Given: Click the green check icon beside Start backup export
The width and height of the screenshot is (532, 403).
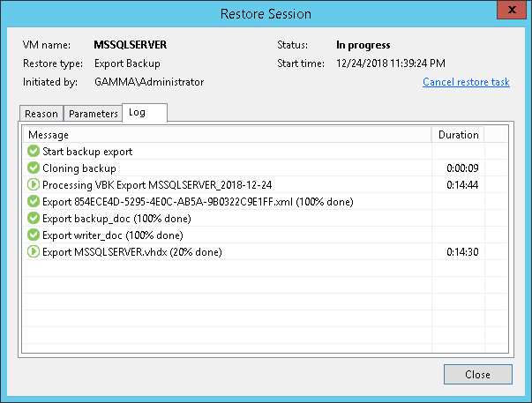Looking at the screenshot, I should coord(34,152).
